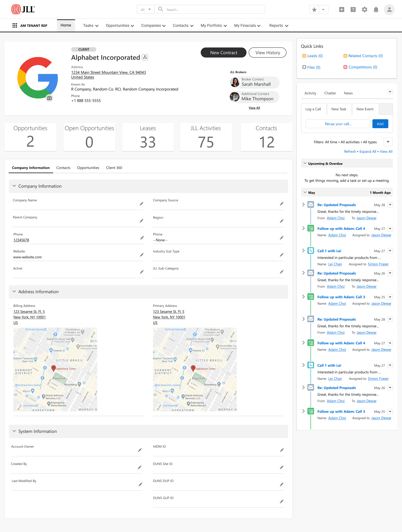Open the activity panel tab overflow dropdown
This screenshot has height=532, width=402.
click(x=390, y=92)
